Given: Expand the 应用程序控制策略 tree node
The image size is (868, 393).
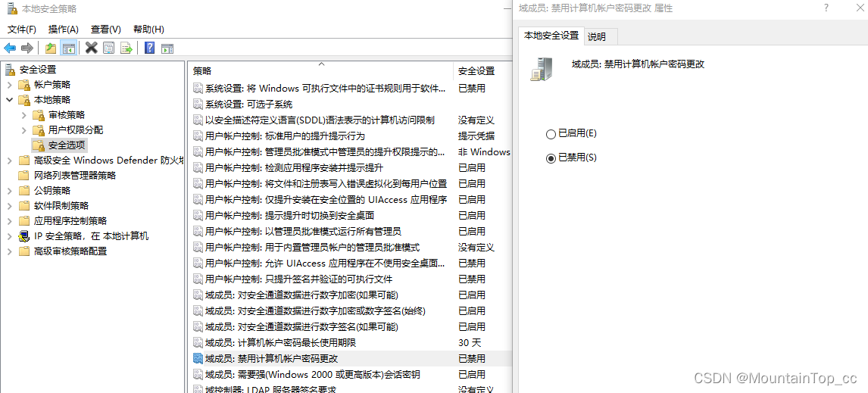Looking at the screenshot, I should [9, 221].
